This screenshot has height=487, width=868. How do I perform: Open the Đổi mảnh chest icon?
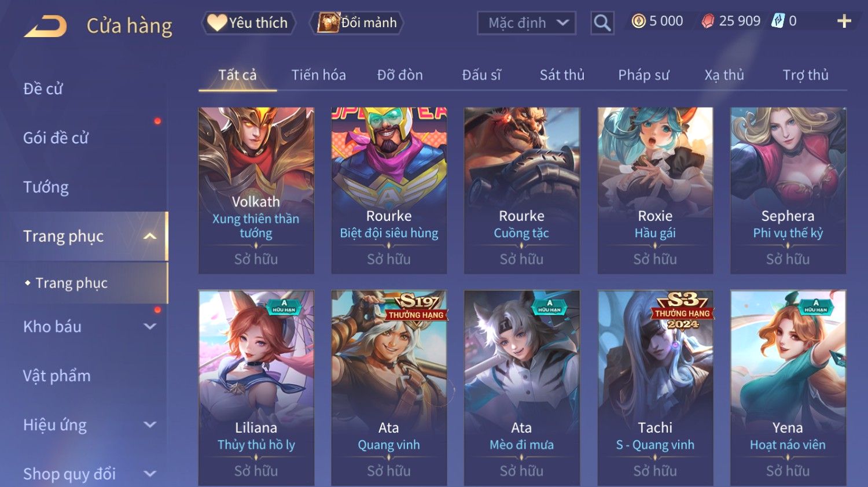coord(328,23)
